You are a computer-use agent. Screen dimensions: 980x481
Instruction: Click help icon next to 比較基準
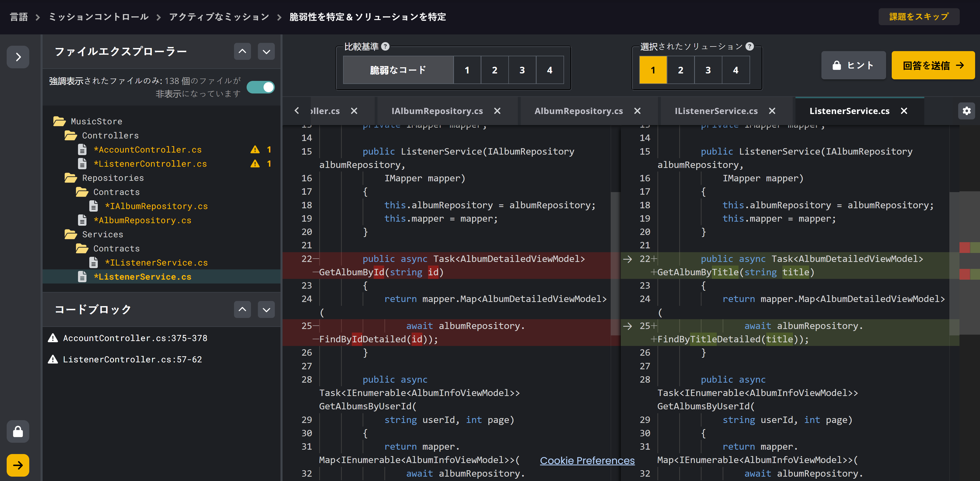coord(385,46)
